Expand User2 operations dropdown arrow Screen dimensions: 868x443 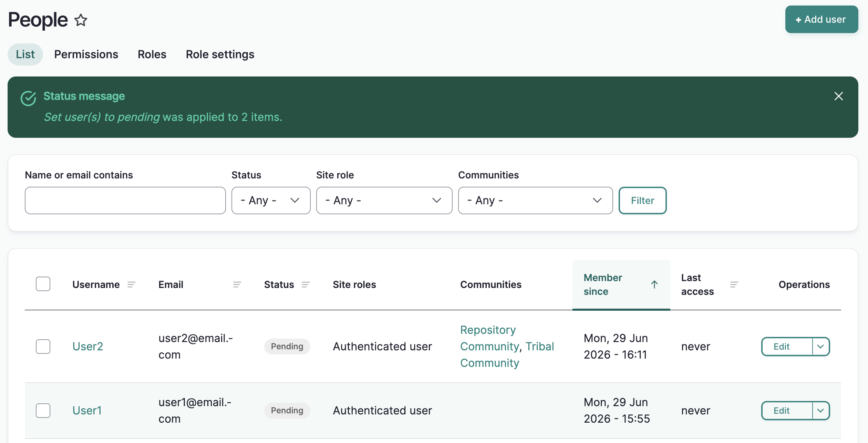821,347
